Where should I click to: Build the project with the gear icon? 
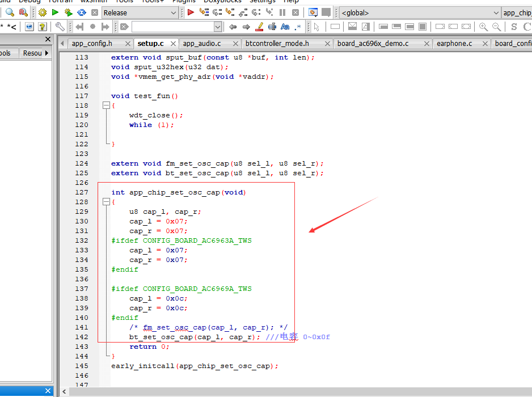43,12
